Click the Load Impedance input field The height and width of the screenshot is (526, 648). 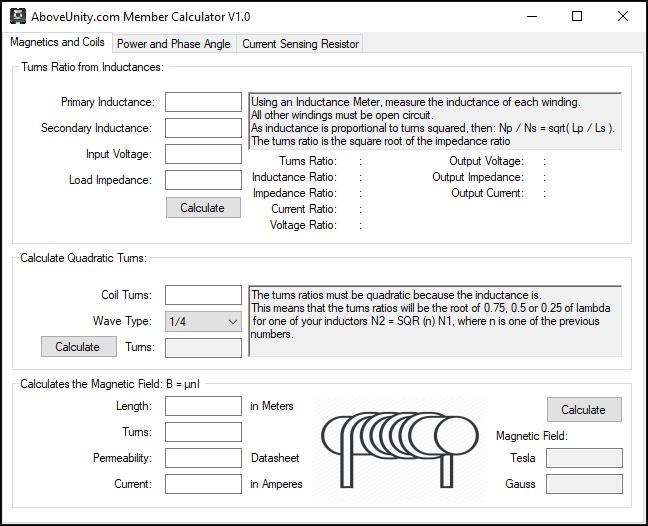coord(203,180)
